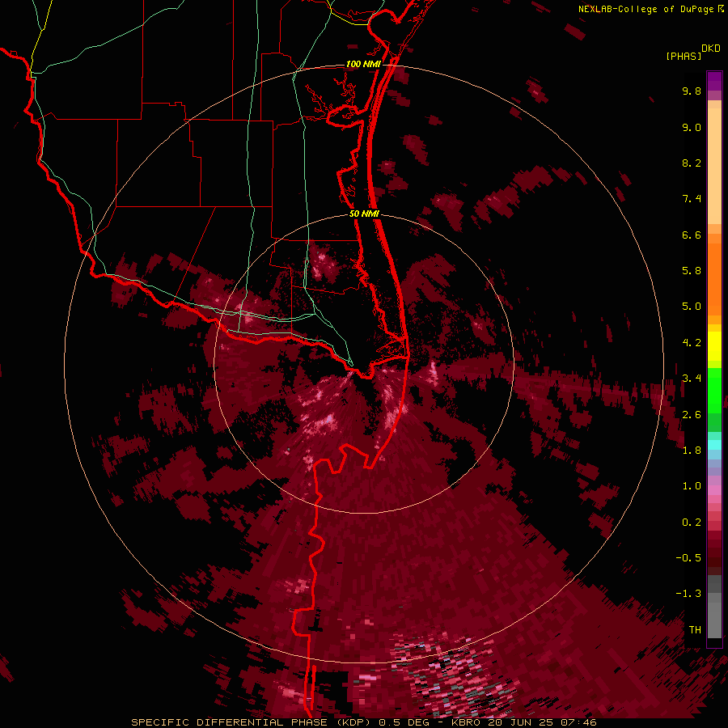Click the 9.0 legend value
Screen dimensions: 728x728
pyautogui.click(x=692, y=127)
